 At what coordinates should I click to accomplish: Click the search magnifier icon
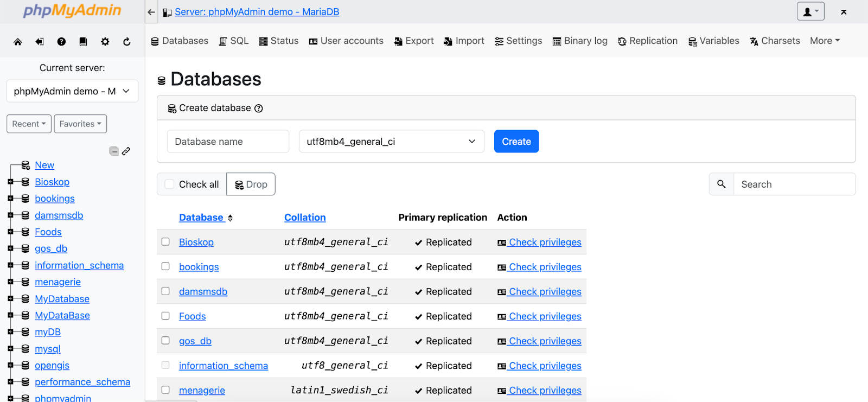722,184
